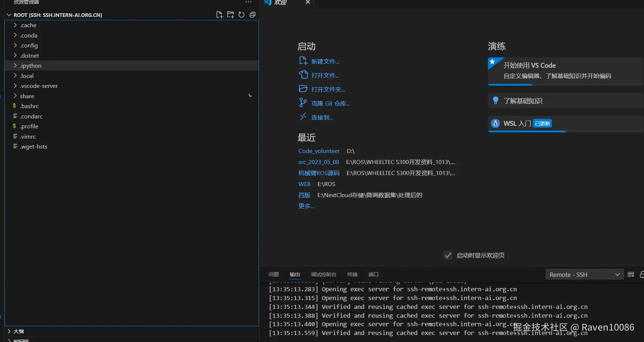The width and height of the screenshot is (644, 342).
Task: Collapse all folders in explorer
Action: click(253, 15)
